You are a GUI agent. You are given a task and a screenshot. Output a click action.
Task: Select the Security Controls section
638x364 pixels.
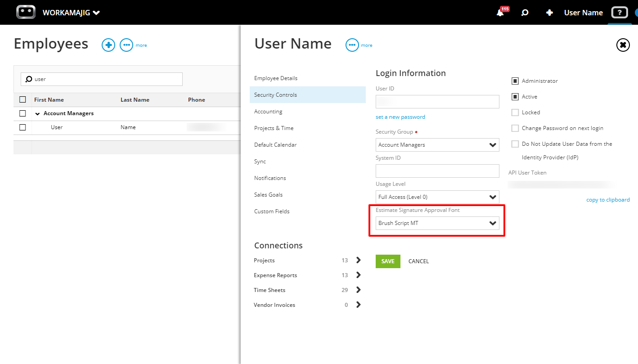point(308,95)
